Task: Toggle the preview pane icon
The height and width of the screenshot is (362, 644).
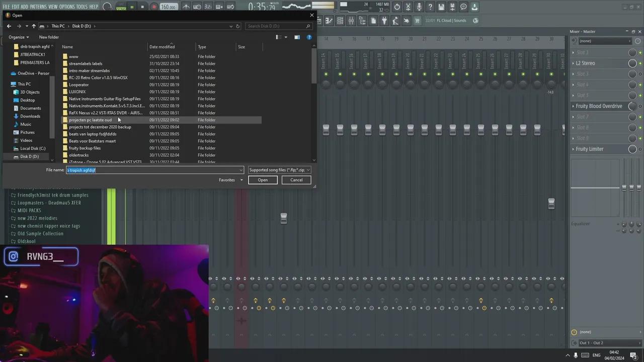Action: click(297, 37)
